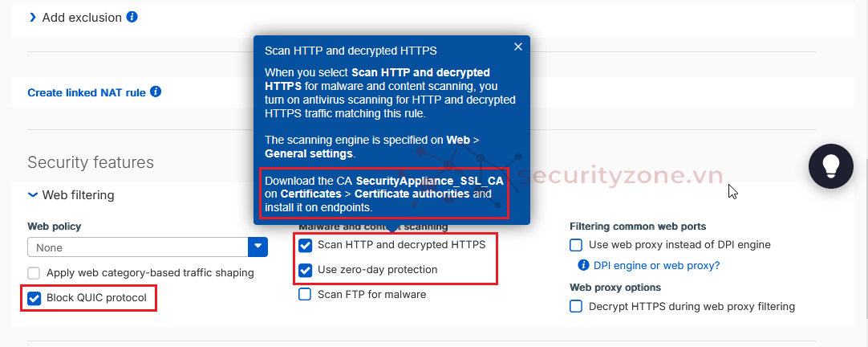Tick Decrypt HTTPS during web proxy filtering

click(576, 306)
